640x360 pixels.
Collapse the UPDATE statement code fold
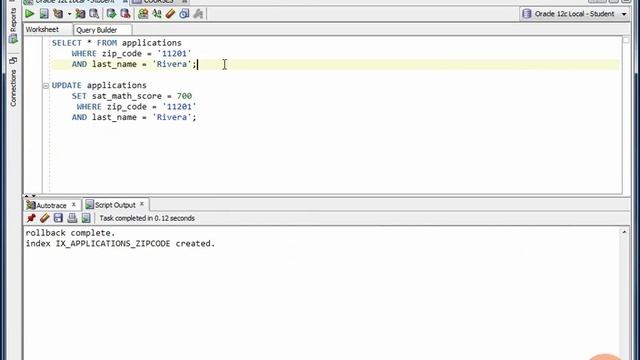pyautogui.click(x=46, y=86)
